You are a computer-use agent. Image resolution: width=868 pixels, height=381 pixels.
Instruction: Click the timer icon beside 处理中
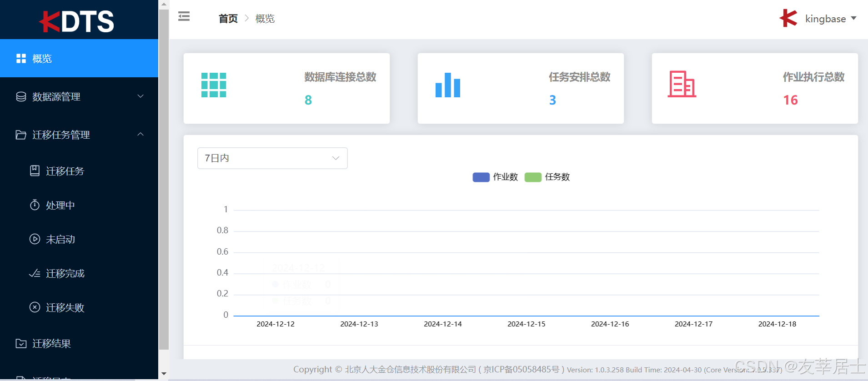click(35, 205)
